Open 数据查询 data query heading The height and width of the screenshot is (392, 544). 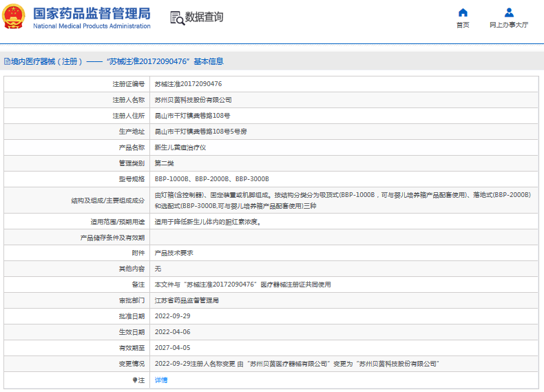(x=204, y=17)
